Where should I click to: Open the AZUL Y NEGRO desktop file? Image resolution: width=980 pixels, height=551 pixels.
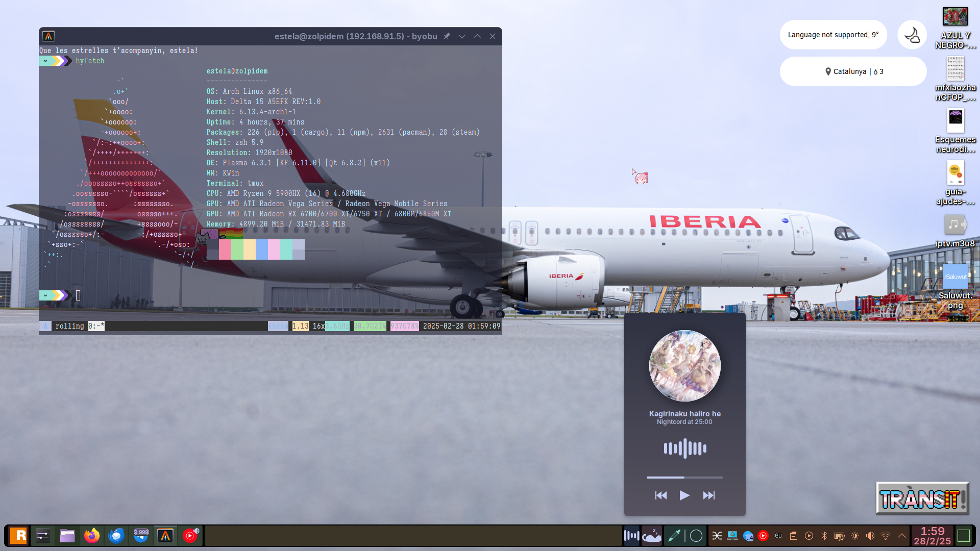click(955, 28)
